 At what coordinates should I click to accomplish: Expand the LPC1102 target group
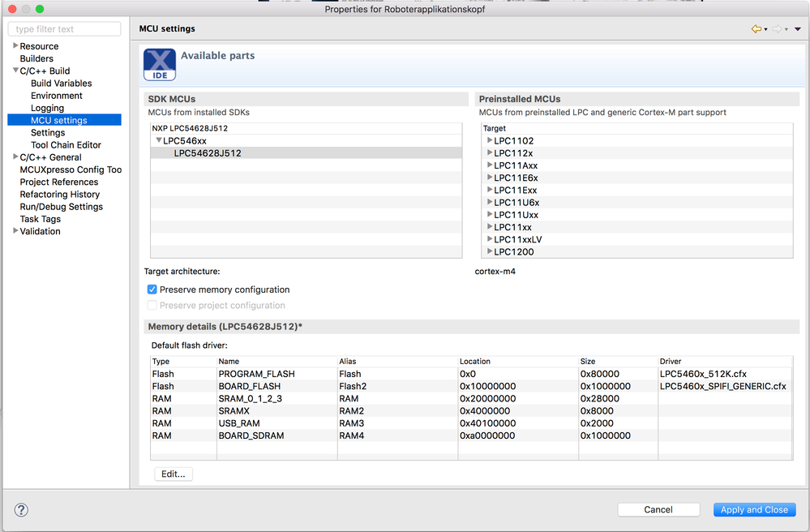(490, 140)
